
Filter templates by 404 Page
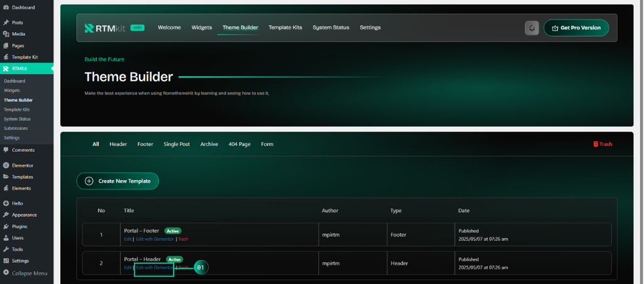click(240, 144)
